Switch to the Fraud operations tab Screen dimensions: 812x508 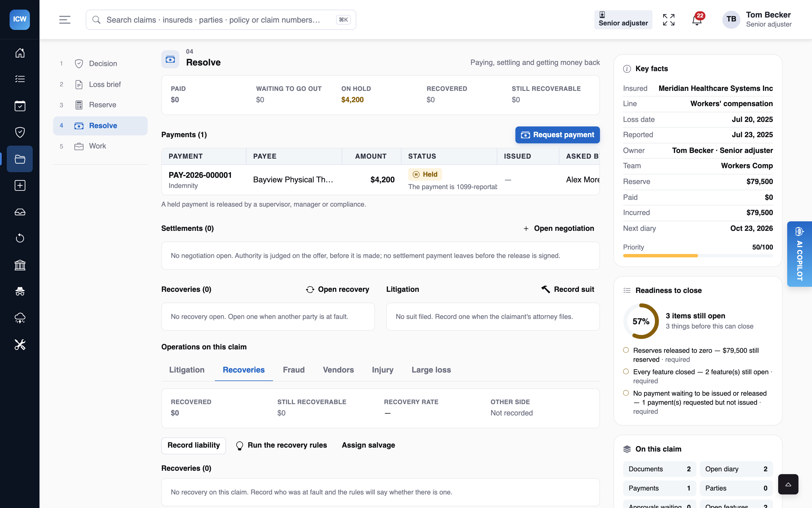[294, 370]
